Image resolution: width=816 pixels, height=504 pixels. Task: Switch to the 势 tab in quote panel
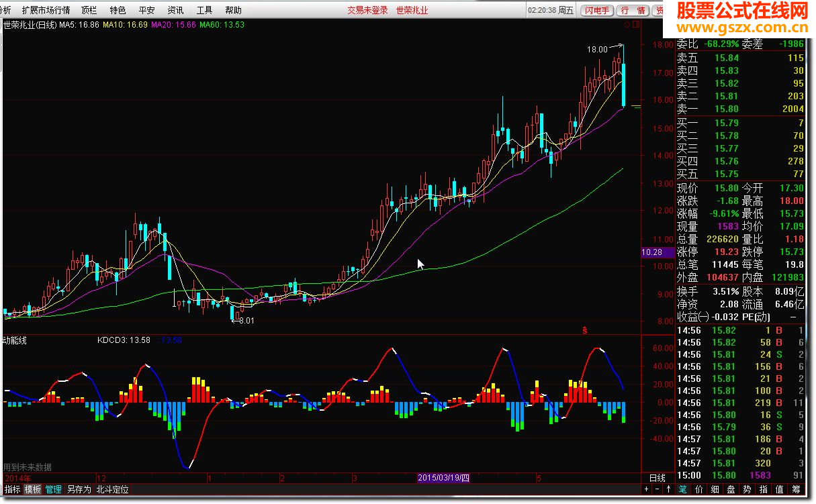(747, 490)
